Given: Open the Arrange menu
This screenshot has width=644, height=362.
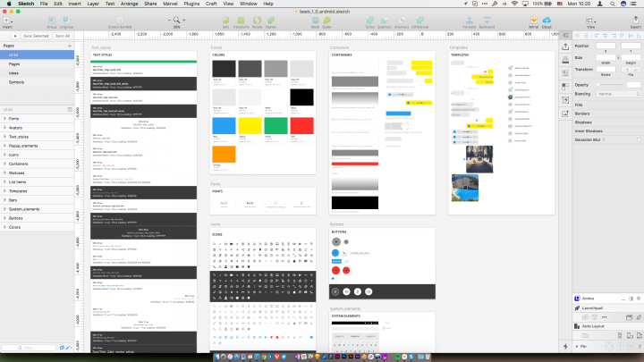Looking at the screenshot, I should point(130,4).
